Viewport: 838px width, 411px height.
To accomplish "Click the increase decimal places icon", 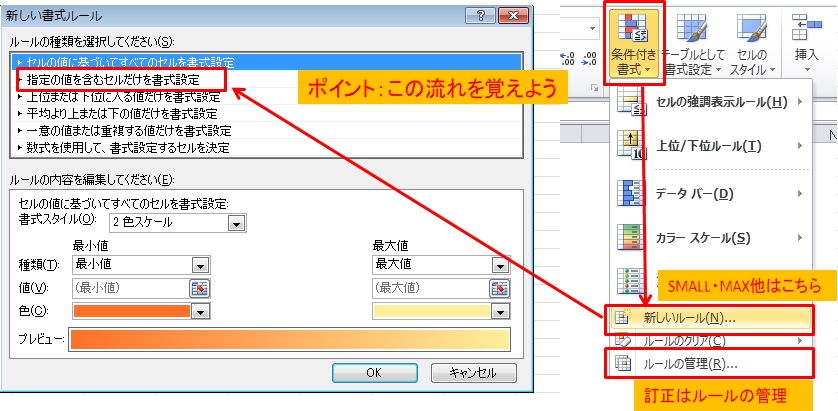I will point(568,58).
